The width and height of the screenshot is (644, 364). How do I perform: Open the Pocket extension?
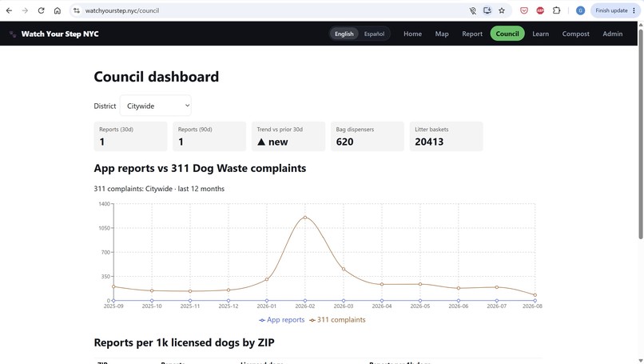[x=523, y=10]
